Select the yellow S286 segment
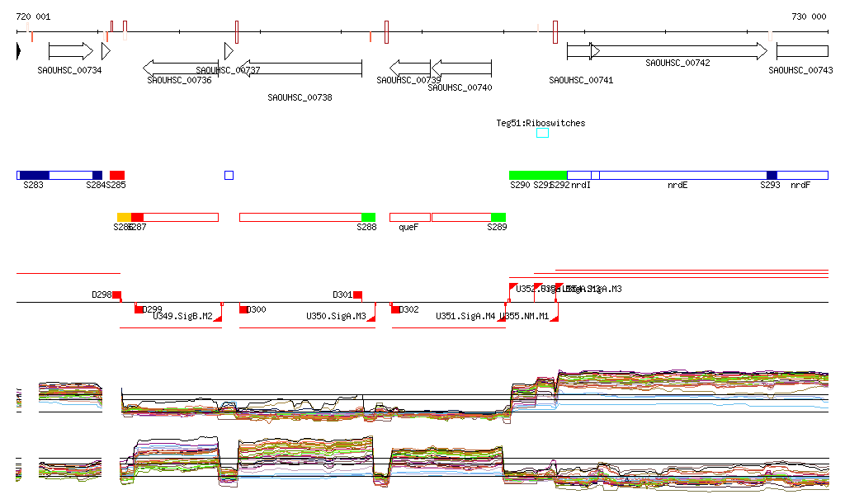The width and height of the screenshot is (845, 504). (124, 217)
